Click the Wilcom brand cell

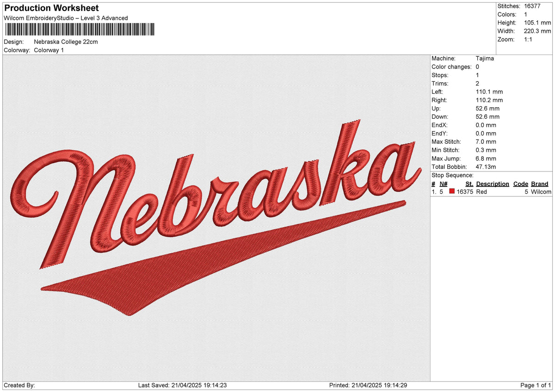point(541,191)
